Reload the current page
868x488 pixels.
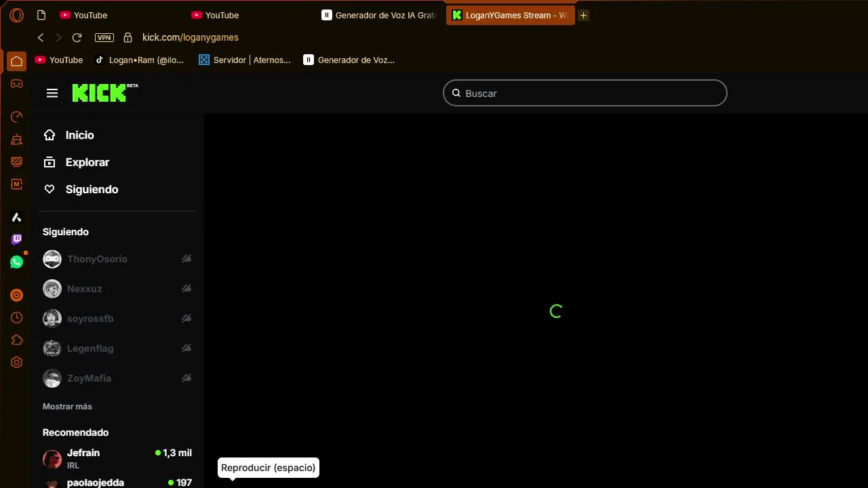coord(77,38)
